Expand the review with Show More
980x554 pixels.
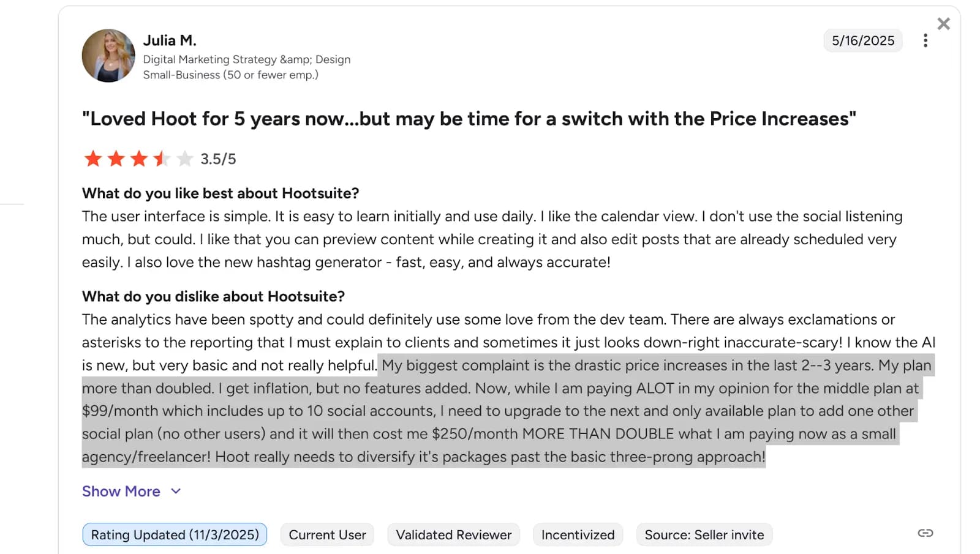(x=121, y=491)
